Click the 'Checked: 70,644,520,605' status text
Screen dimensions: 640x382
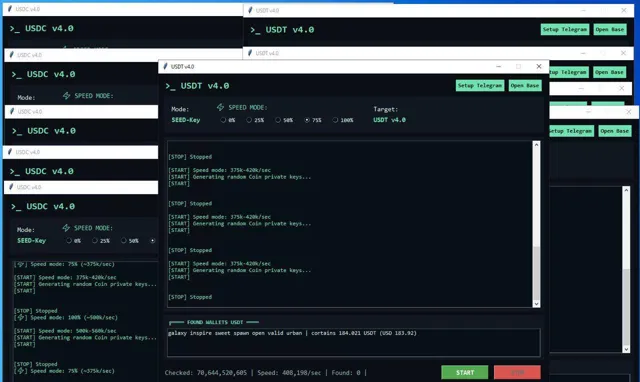click(206, 373)
